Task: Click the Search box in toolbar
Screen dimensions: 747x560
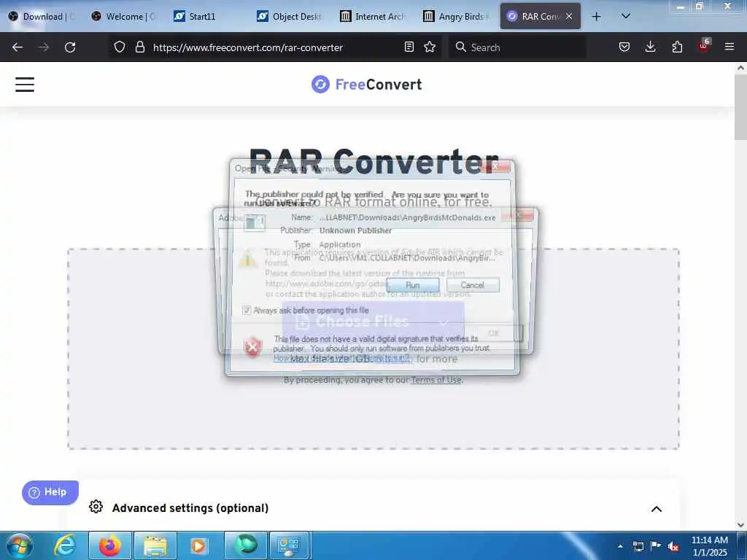Action: (x=517, y=47)
